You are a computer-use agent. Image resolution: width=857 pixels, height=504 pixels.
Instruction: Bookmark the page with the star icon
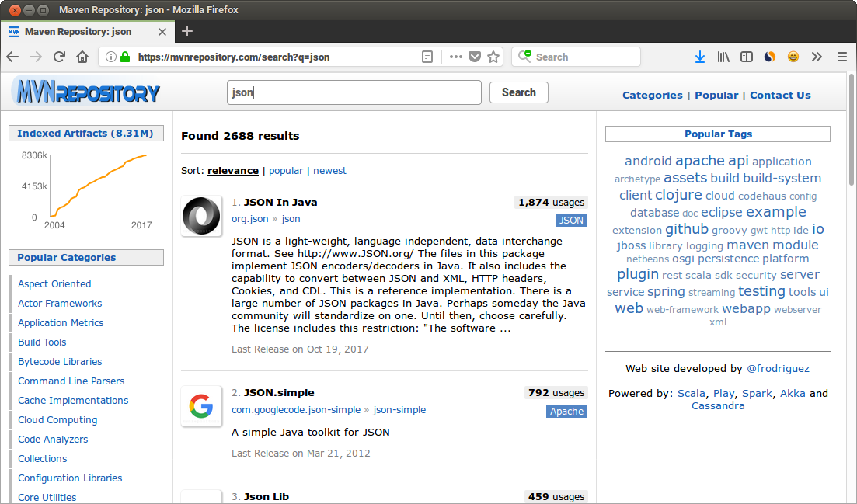(x=493, y=57)
